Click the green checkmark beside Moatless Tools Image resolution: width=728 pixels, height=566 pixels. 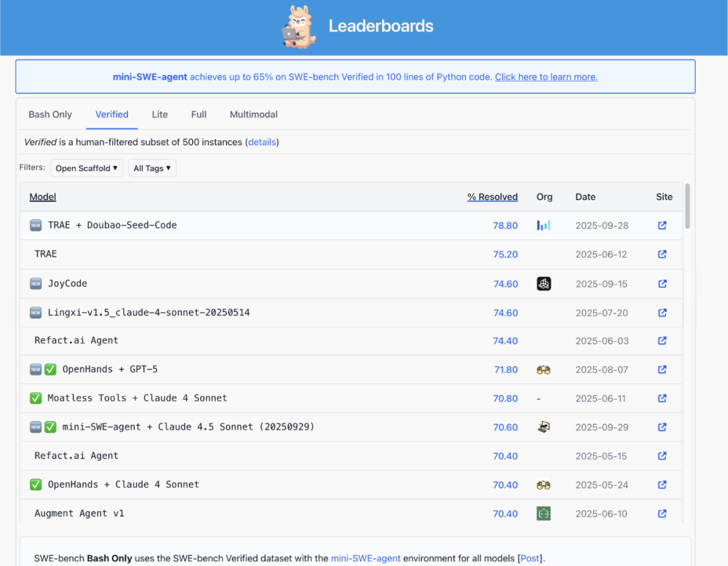click(36, 398)
